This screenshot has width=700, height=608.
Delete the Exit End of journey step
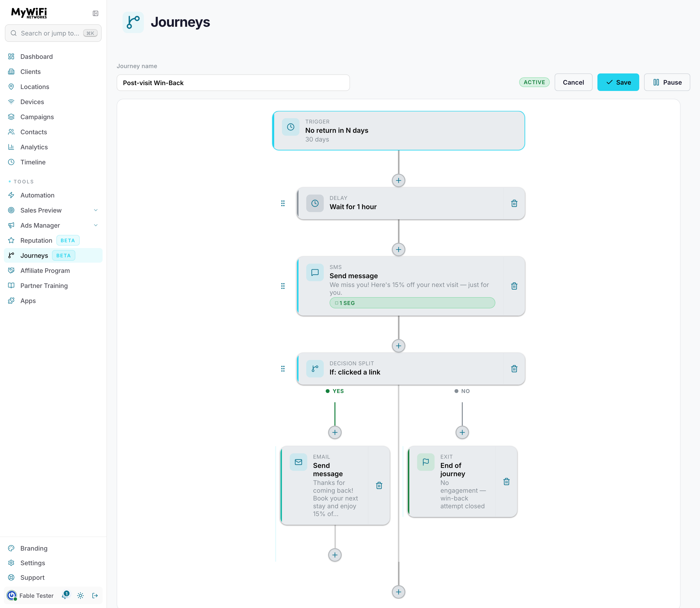(506, 482)
